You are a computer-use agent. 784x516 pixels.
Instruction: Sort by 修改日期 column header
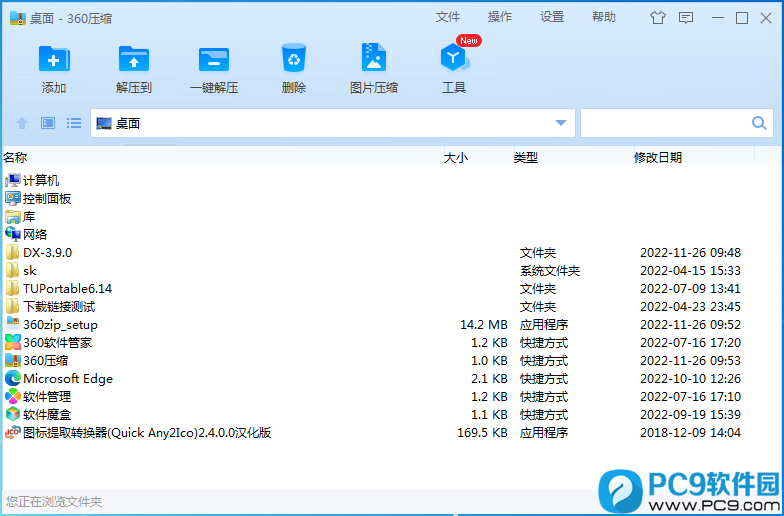[x=658, y=158]
